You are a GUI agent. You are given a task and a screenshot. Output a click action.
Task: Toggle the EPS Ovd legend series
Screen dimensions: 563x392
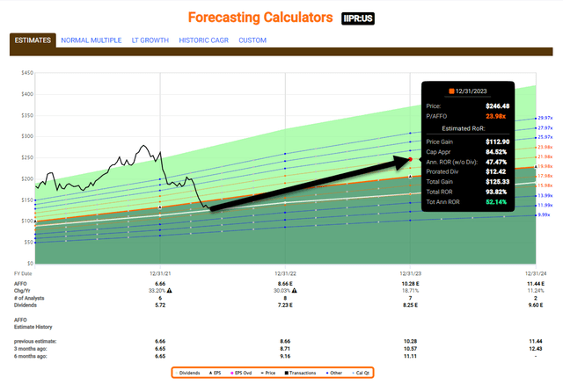click(241, 373)
